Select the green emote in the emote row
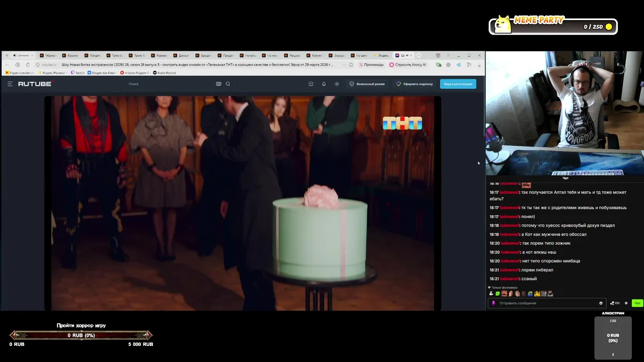This screenshot has height=362, width=644. coord(498,294)
